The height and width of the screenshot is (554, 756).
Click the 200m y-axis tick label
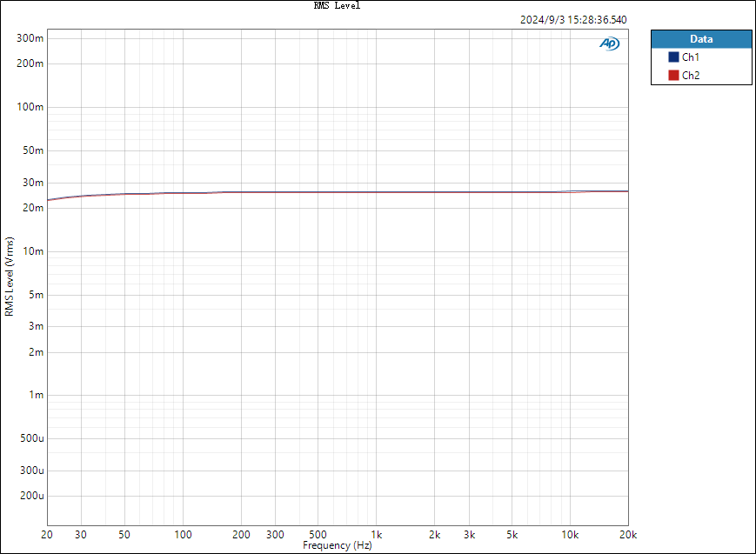tap(30, 63)
